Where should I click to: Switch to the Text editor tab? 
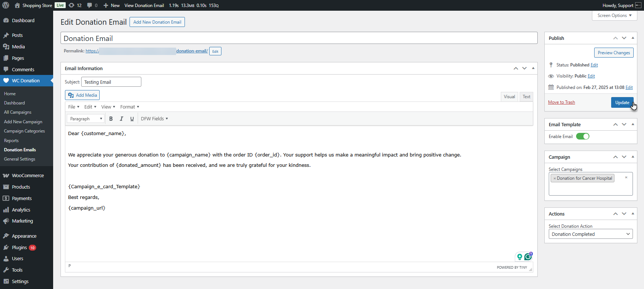coord(526,97)
